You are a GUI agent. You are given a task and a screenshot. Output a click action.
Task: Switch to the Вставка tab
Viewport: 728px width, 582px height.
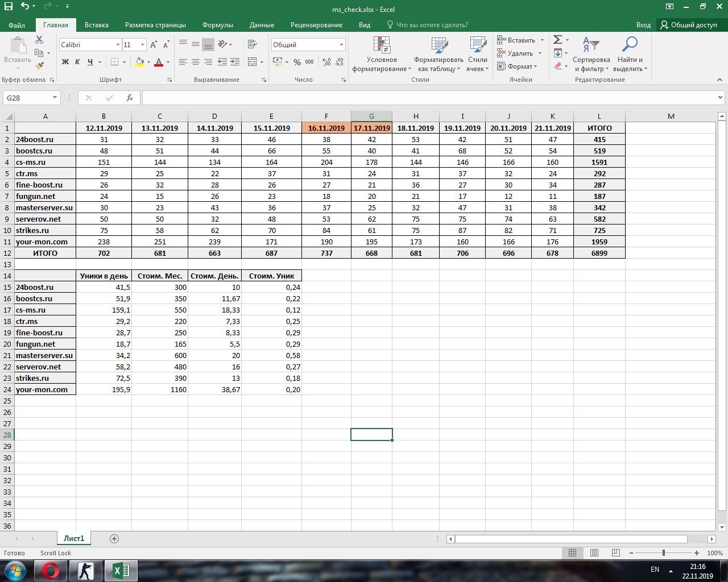tap(97, 25)
